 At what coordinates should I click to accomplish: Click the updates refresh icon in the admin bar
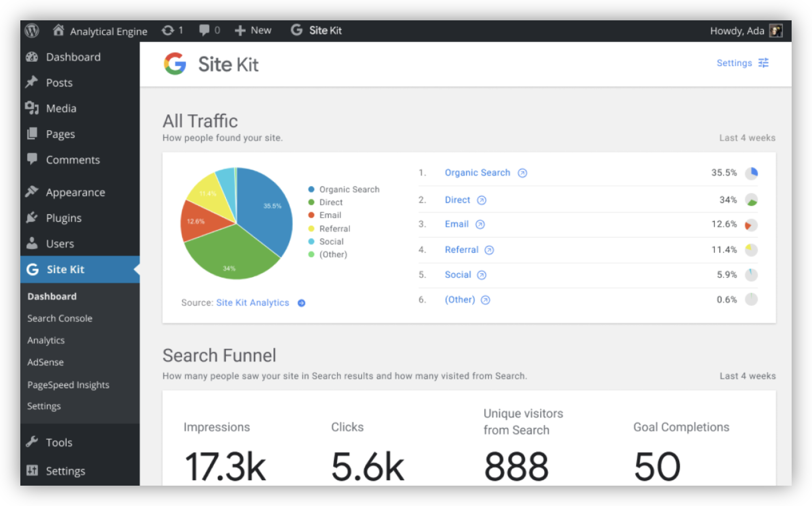168,31
